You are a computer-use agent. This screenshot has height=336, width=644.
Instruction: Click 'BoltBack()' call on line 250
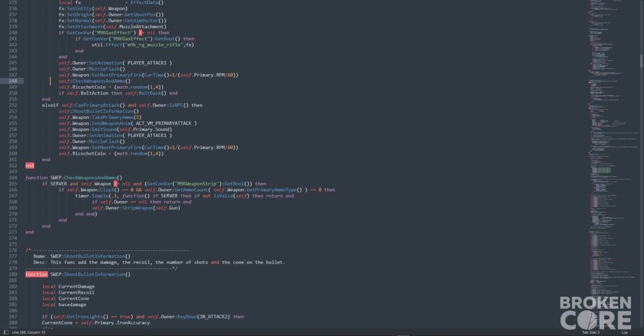click(152, 93)
